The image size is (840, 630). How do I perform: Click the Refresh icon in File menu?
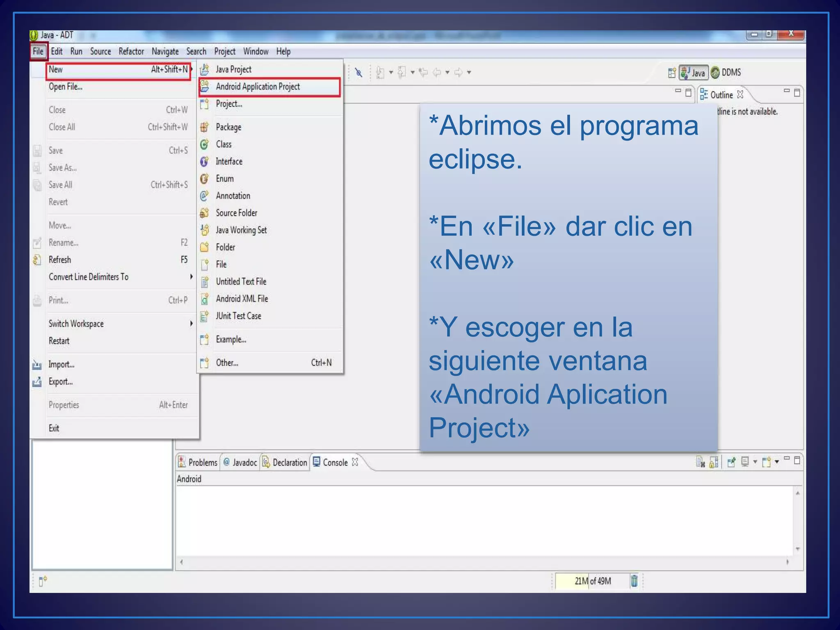point(37,260)
